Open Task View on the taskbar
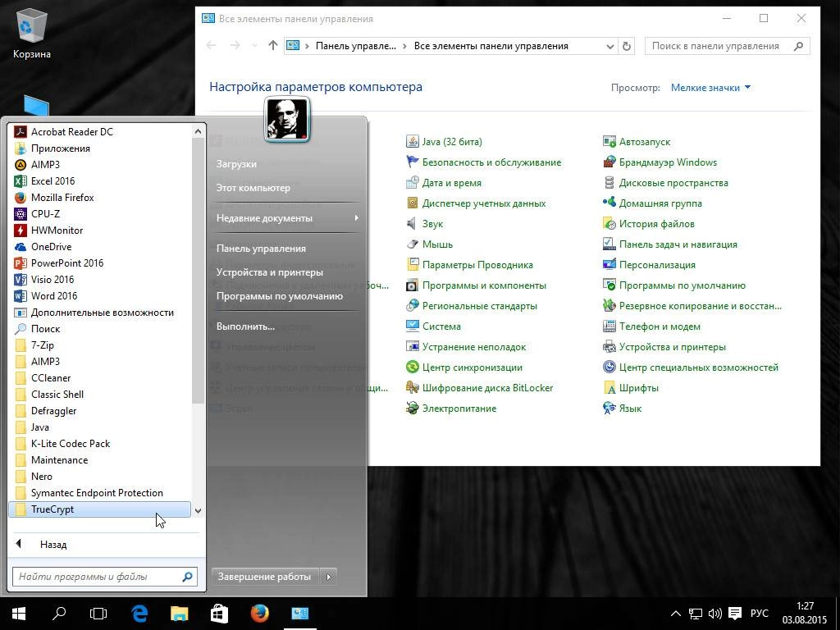 pyautogui.click(x=98, y=614)
